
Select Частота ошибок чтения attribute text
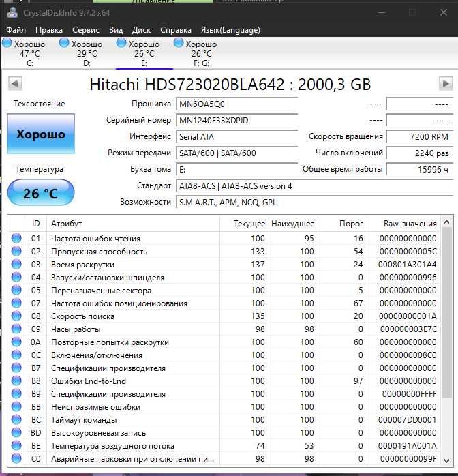click(95, 239)
